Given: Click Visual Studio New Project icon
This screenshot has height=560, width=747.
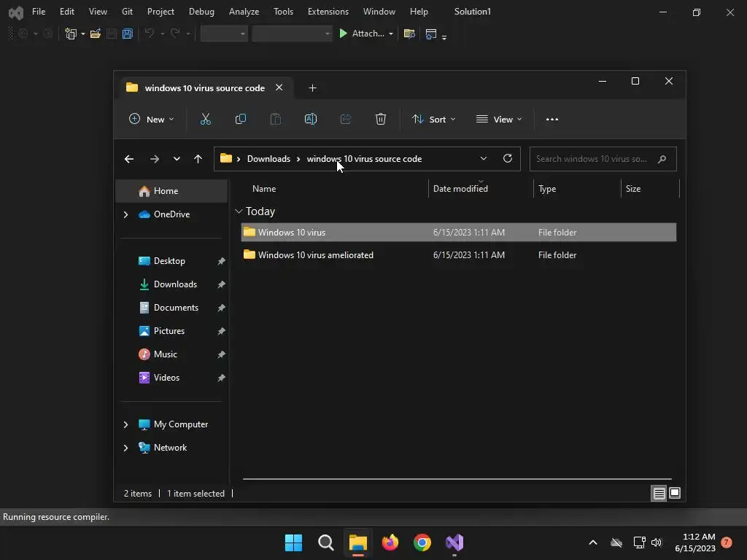Looking at the screenshot, I should (x=71, y=34).
